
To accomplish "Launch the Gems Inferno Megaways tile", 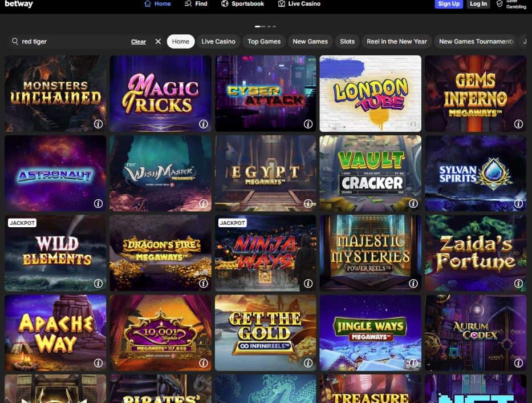I will click(476, 94).
